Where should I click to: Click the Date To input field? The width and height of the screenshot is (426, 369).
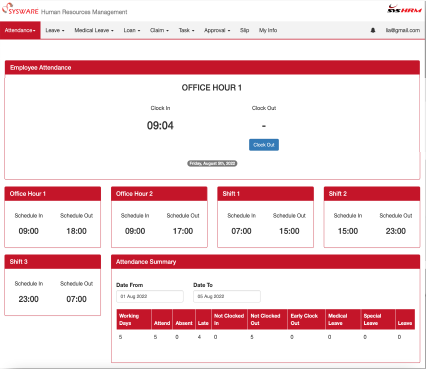pyautogui.click(x=227, y=296)
